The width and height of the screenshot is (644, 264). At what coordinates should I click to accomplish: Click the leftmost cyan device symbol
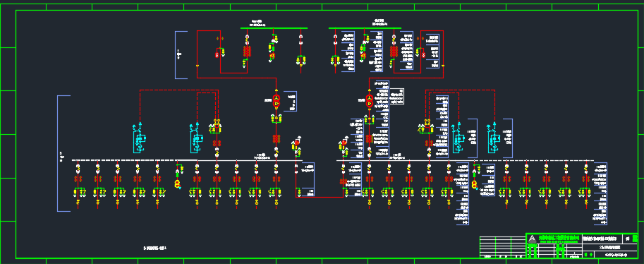tap(139, 138)
